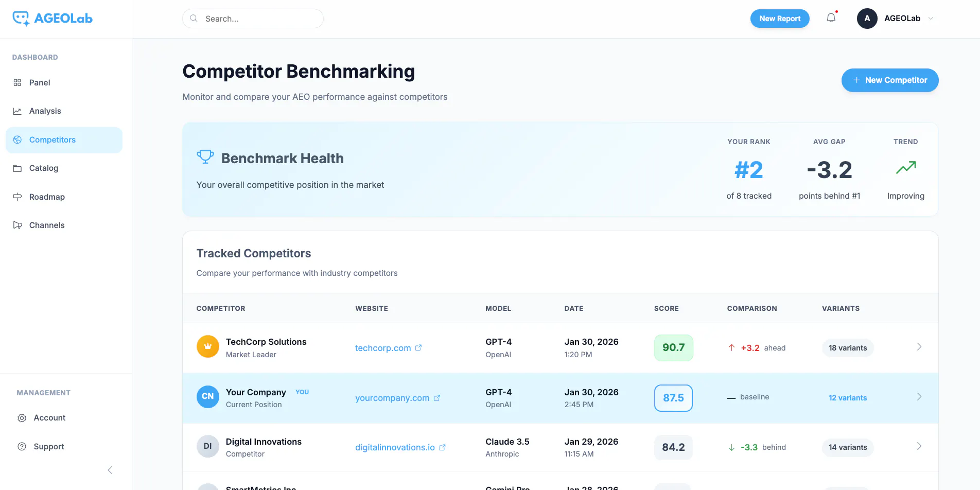Click the 90.7 score badge
The width and height of the screenshot is (980, 490).
click(673, 348)
